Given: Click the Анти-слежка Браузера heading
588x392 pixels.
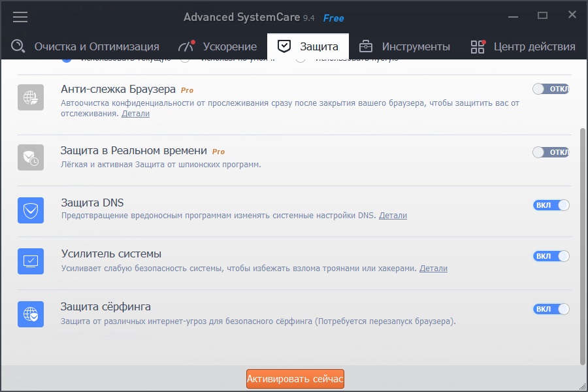Looking at the screenshot, I should click(118, 90).
